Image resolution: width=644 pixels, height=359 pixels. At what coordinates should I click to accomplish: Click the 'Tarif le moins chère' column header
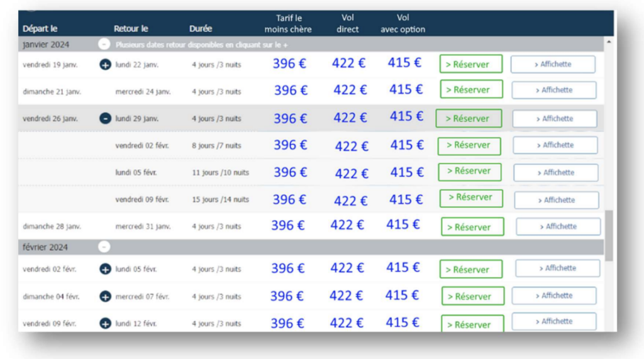click(x=288, y=23)
